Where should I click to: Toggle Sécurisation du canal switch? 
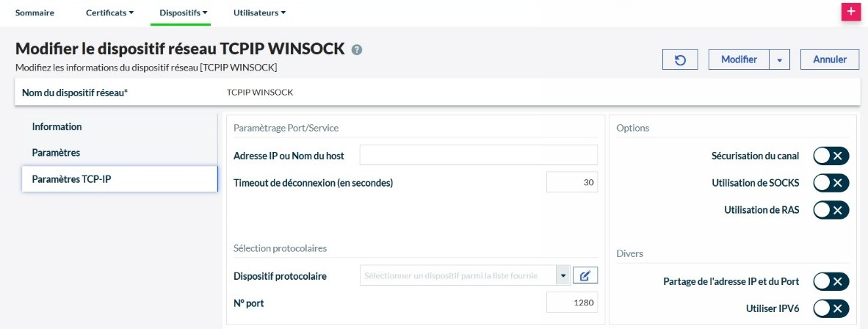coord(831,156)
